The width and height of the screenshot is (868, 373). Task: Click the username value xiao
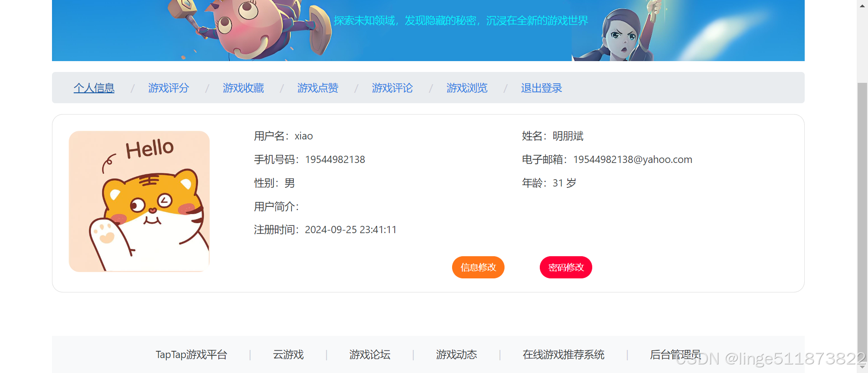click(x=304, y=136)
